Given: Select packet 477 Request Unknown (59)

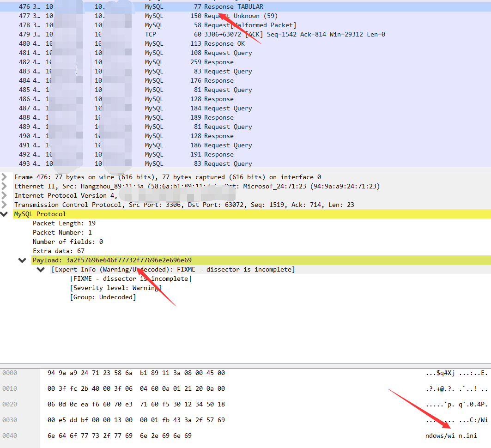Looking at the screenshot, I should (246, 16).
